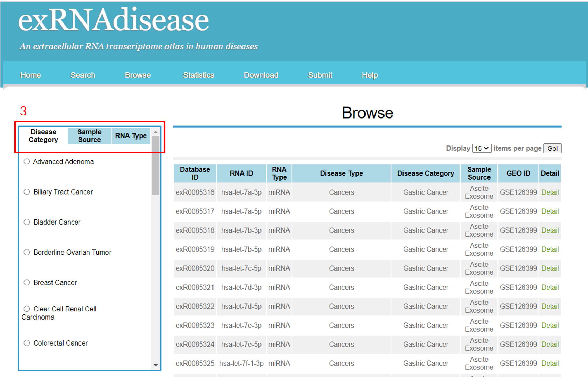
Task: Switch to the RNA Type tab
Action: point(131,136)
